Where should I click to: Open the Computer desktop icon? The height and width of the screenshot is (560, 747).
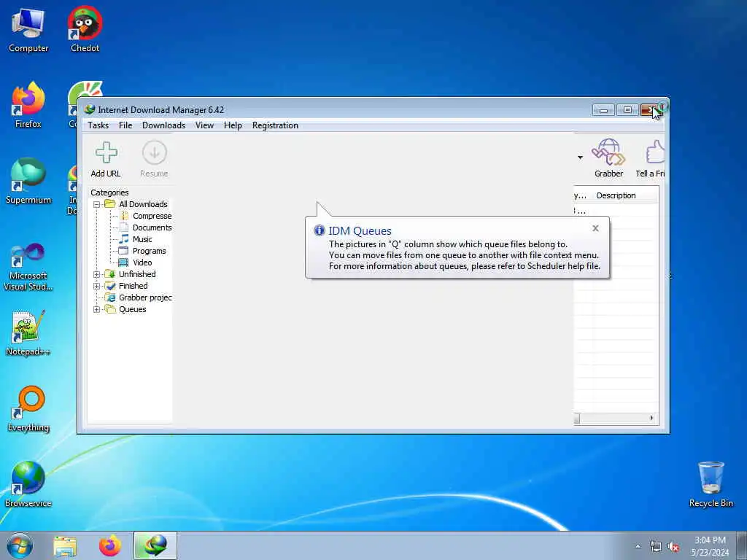click(x=28, y=31)
